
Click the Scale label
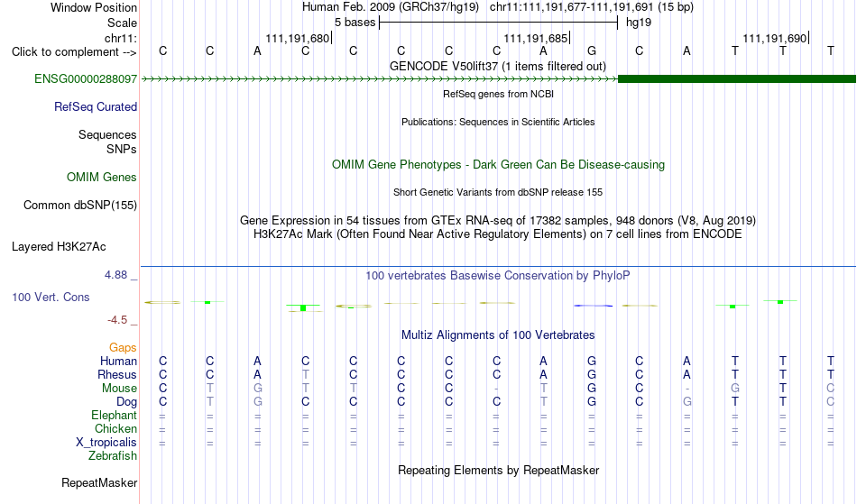[122, 23]
